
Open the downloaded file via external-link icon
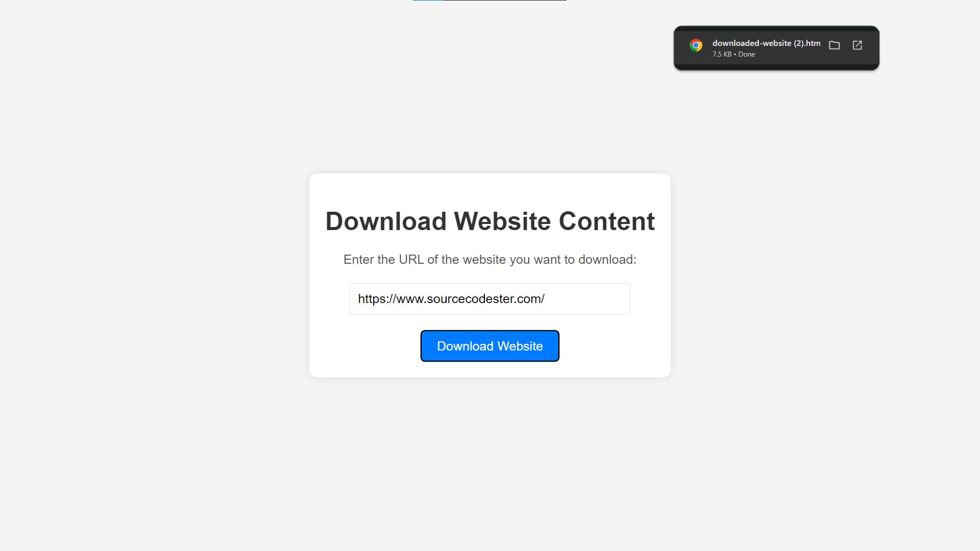coord(857,45)
